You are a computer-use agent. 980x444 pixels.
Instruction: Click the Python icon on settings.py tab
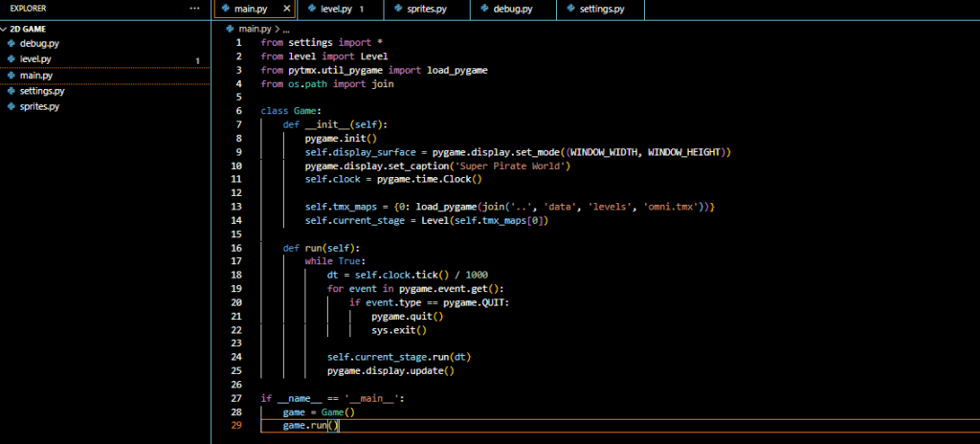pyautogui.click(x=572, y=9)
